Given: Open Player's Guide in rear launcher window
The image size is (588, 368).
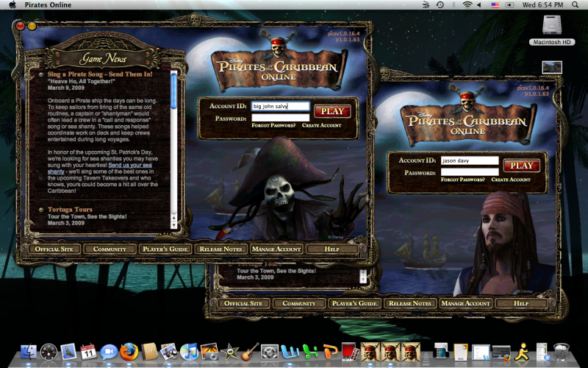Looking at the screenshot, I should (354, 303).
